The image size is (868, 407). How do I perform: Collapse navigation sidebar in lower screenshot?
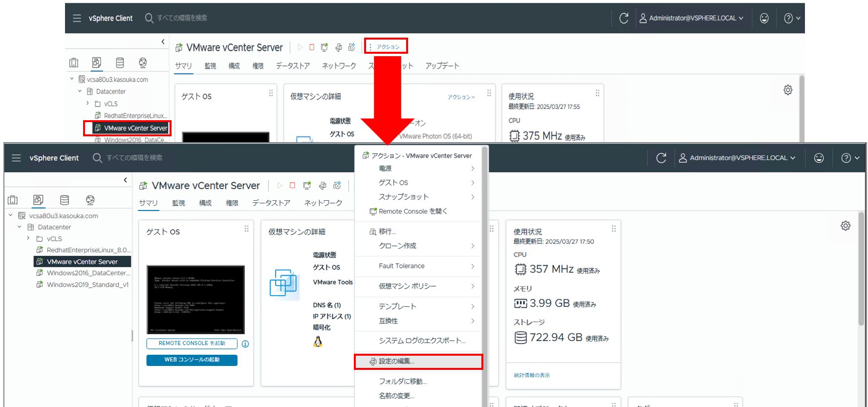[126, 180]
